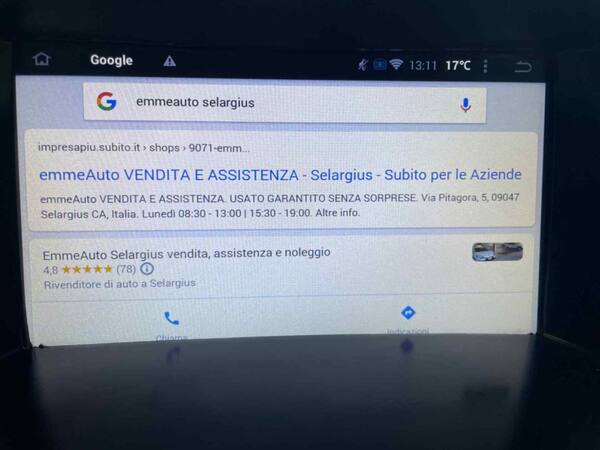Open the three-dot overflow menu
600x450 pixels.
pyautogui.click(x=485, y=66)
